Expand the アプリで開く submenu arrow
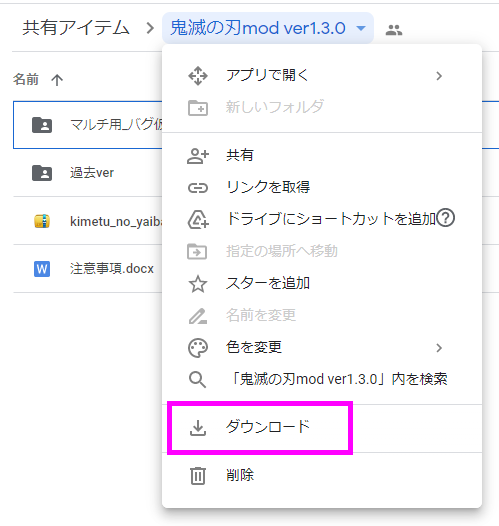Viewport: 499px width, 526px height. (439, 76)
